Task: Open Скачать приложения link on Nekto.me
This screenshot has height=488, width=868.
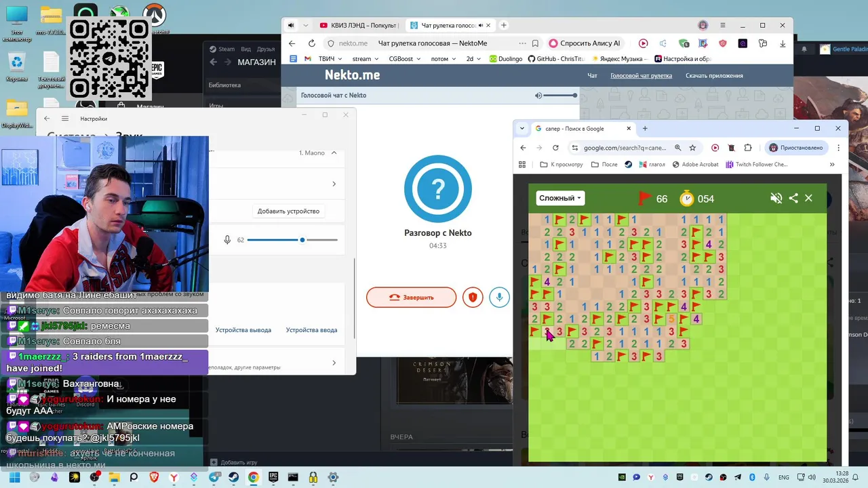Action: click(x=714, y=76)
